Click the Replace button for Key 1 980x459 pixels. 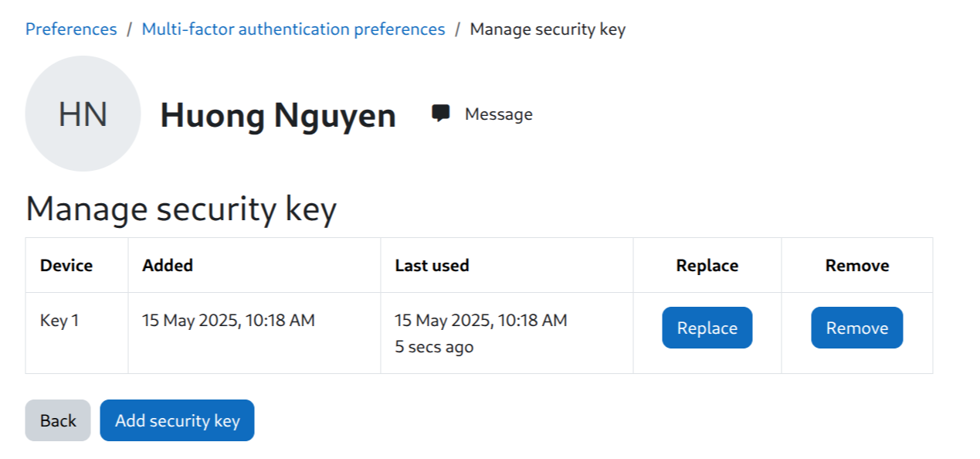pos(707,328)
